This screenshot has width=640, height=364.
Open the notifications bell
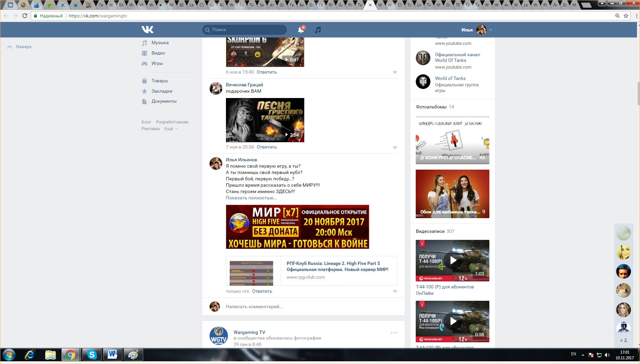(x=301, y=30)
